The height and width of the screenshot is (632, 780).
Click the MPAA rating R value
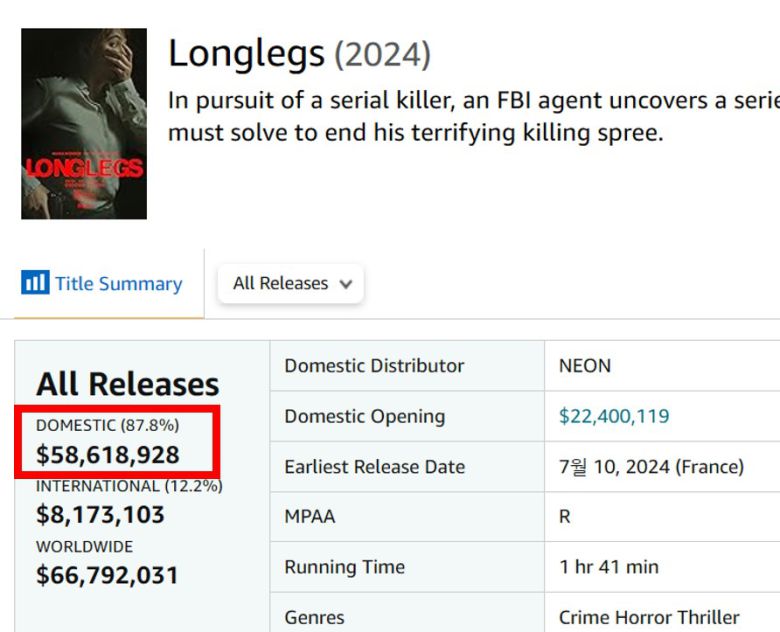(565, 517)
